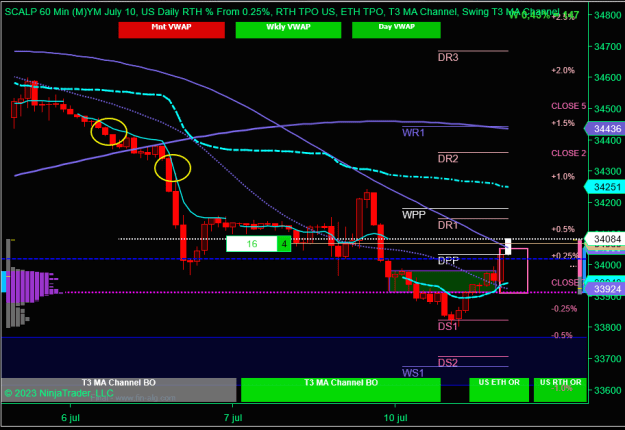Click the +0.5% level label
This screenshot has width=625, height=430.
(563, 229)
